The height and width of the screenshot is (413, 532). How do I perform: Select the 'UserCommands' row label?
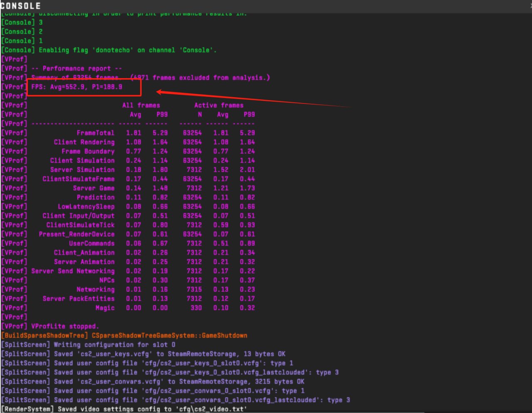(x=92, y=243)
